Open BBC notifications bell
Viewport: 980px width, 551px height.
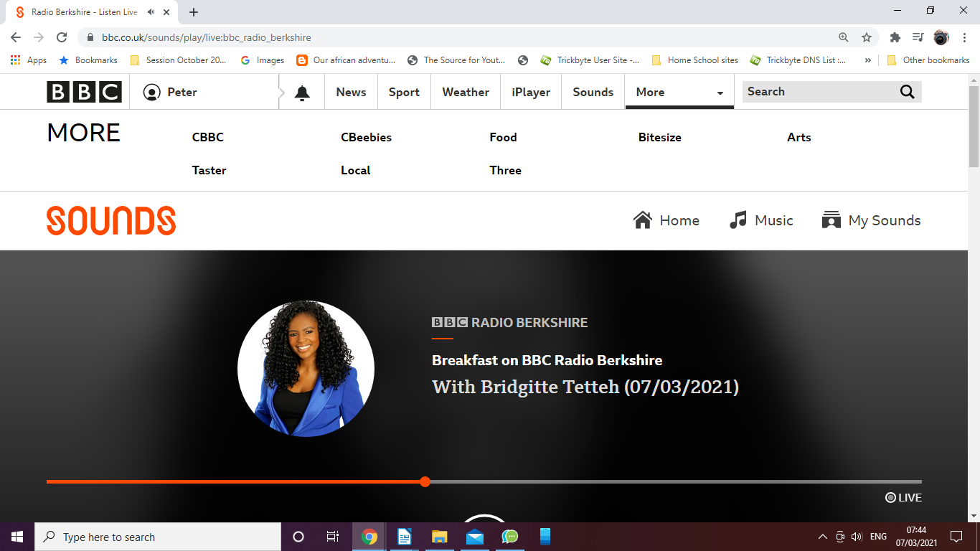click(x=302, y=93)
